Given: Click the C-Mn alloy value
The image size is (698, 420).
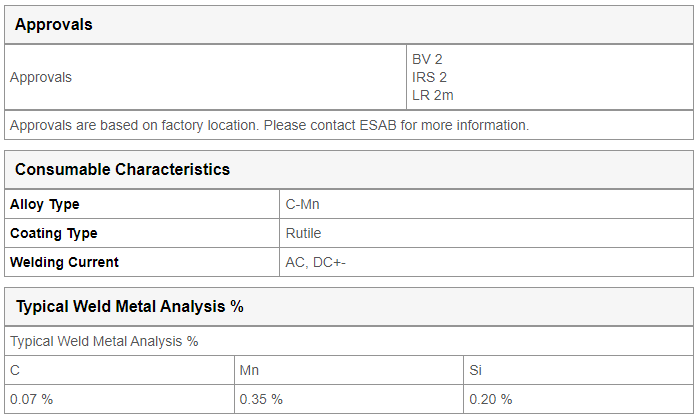Looking at the screenshot, I should [x=302, y=204].
